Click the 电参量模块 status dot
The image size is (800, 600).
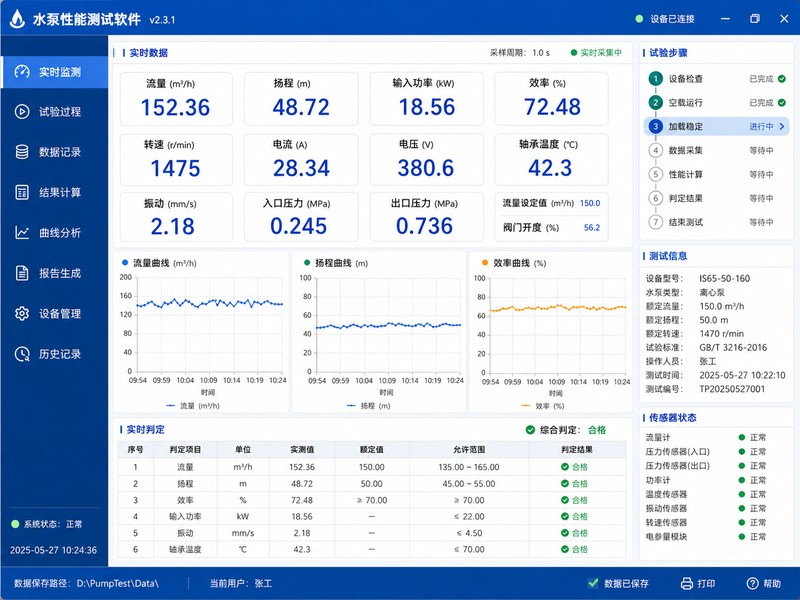[x=742, y=537]
